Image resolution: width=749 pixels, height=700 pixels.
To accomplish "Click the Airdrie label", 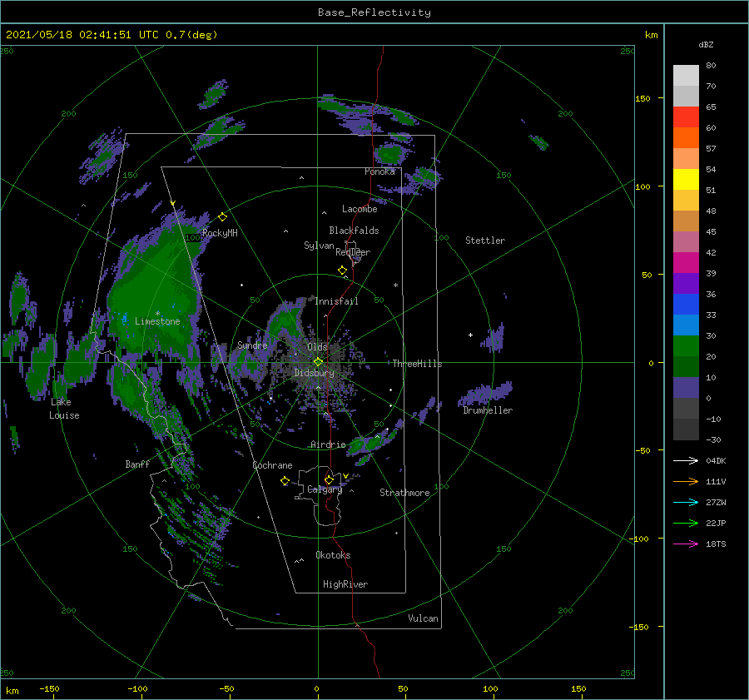I will point(328,444).
